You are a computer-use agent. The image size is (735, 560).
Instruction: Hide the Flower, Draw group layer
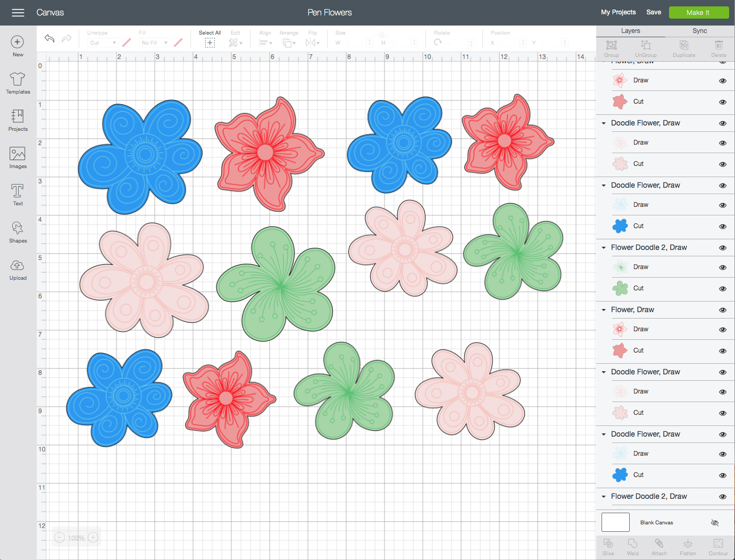[722, 310]
